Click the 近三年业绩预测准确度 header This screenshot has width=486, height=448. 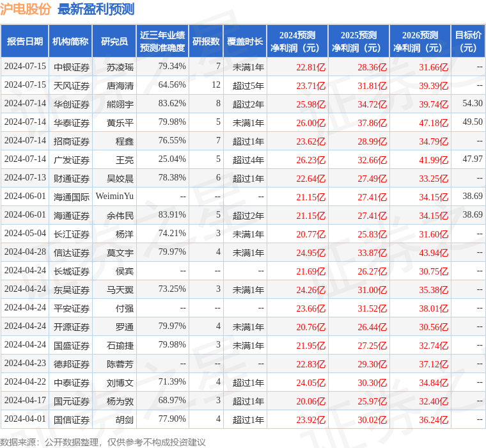click(x=162, y=41)
